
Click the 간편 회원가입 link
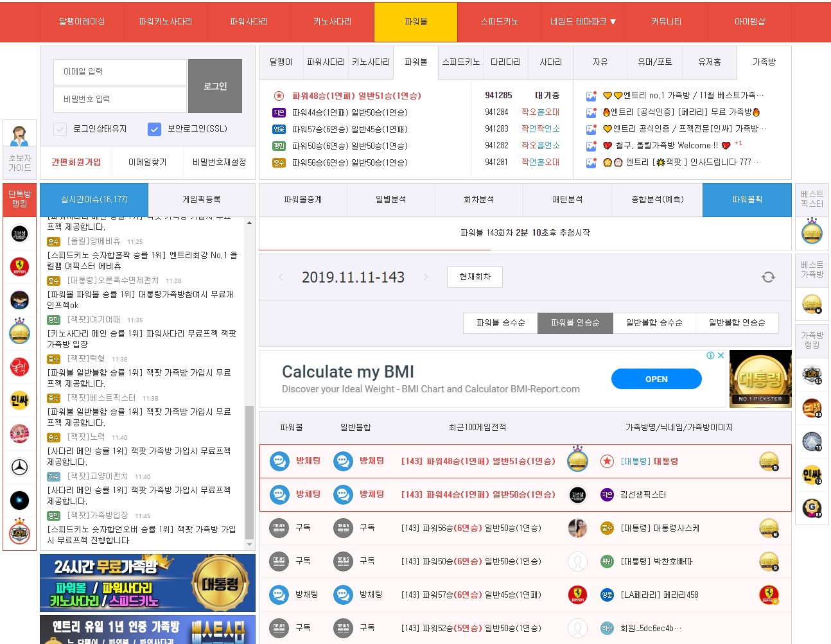click(77, 162)
